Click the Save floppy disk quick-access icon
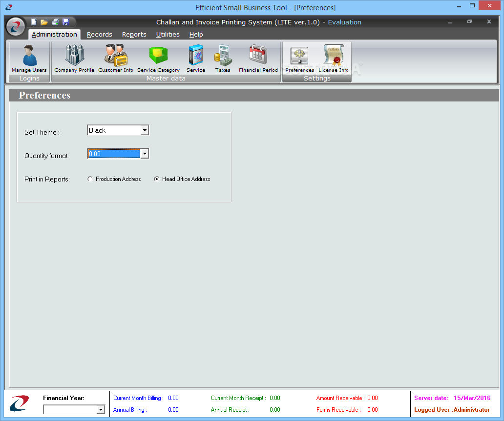The width and height of the screenshot is (504, 421). click(66, 22)
